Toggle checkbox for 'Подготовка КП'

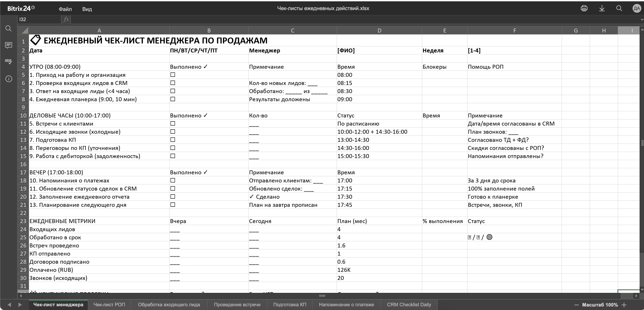[x=173, y=140]
